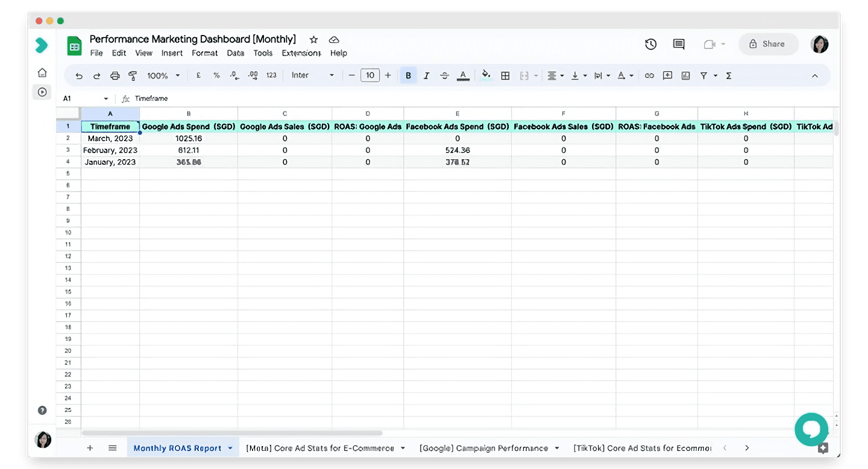Open horizontal align dropdown

pos(555,76)
